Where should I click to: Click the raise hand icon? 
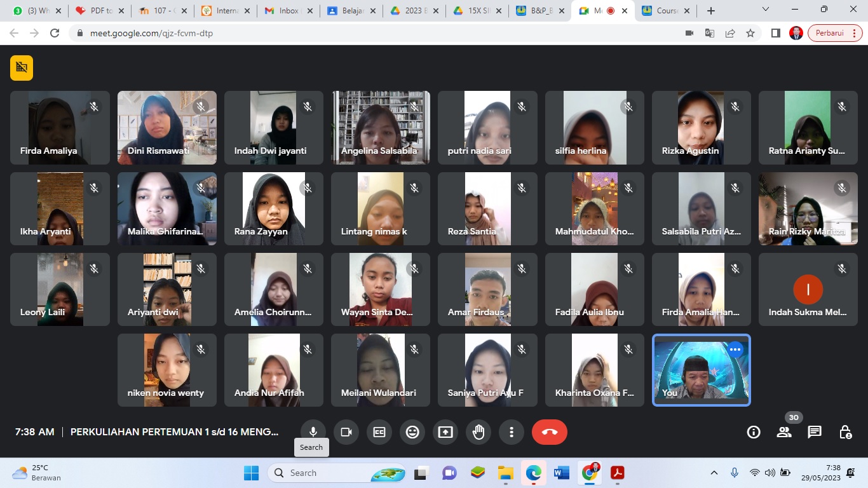click(x=478, y=432)
